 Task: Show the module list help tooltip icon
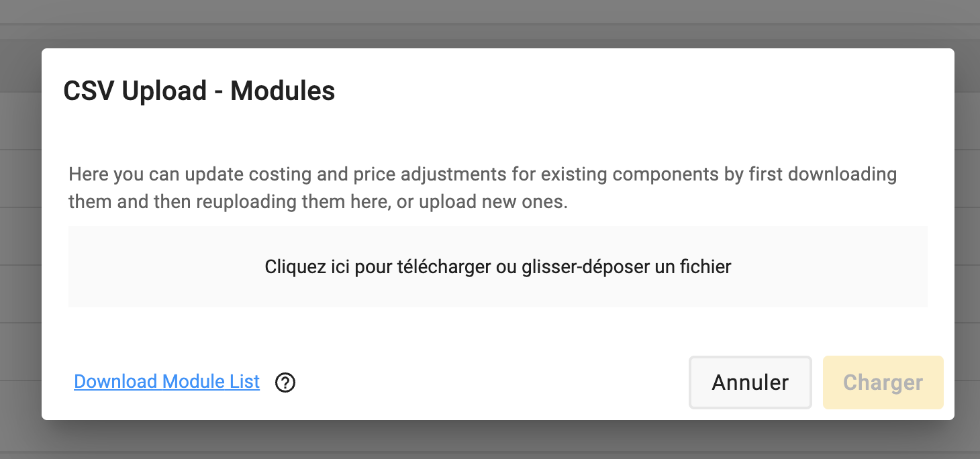click(285, 382)
